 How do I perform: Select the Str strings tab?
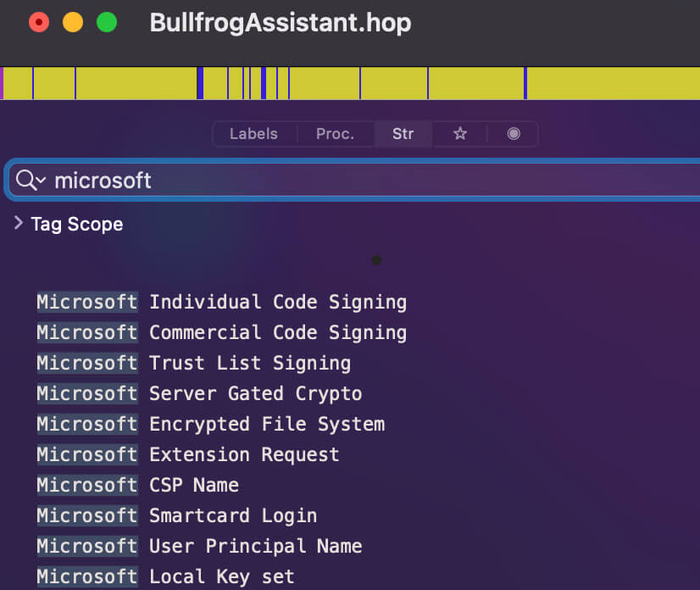(403, 134)
